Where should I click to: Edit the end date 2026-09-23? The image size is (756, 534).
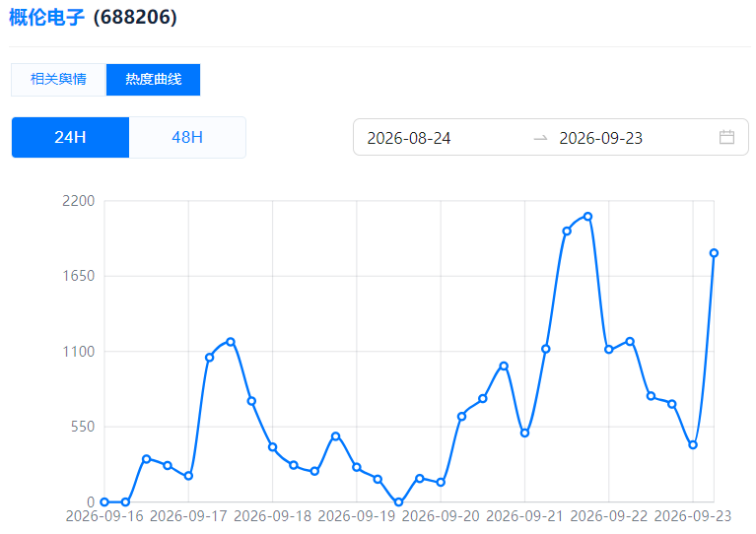coord(600,138)
